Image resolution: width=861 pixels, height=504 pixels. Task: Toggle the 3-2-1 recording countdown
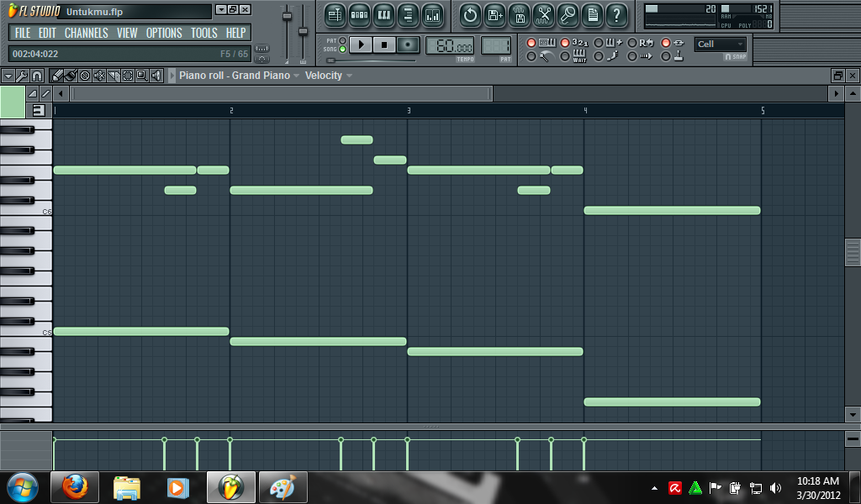564,43
